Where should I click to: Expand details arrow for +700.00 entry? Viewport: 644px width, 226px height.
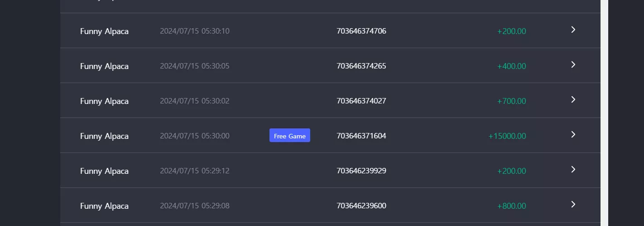[573, 99]
